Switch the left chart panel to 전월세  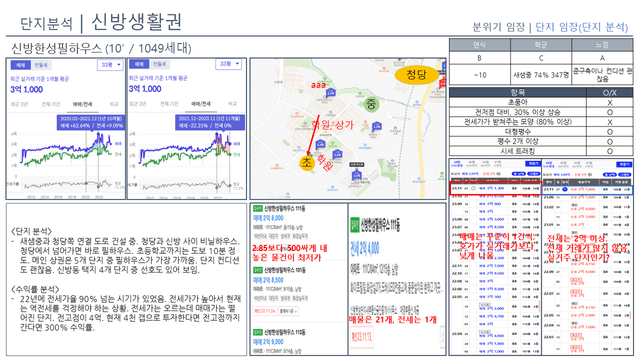pos(41,65)
